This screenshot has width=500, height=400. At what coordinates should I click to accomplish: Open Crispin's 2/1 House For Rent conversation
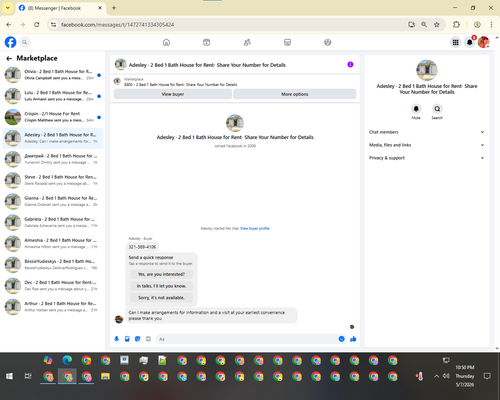click(53, 117)
